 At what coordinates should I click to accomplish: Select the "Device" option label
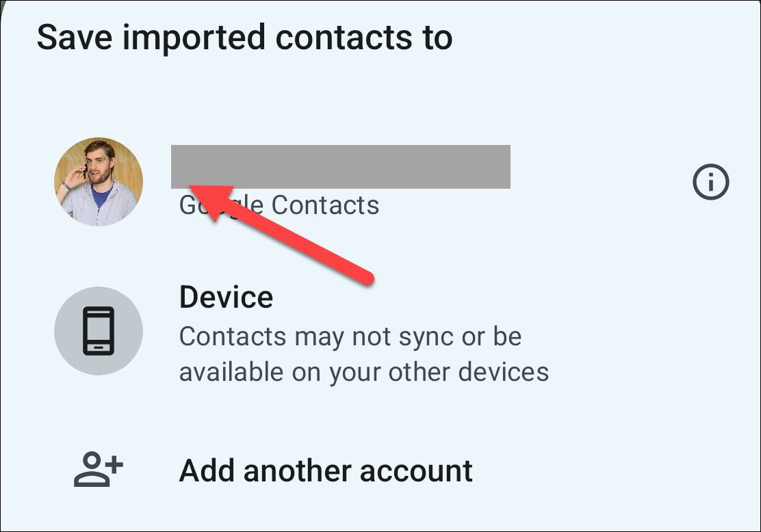[x=226, y=297]
